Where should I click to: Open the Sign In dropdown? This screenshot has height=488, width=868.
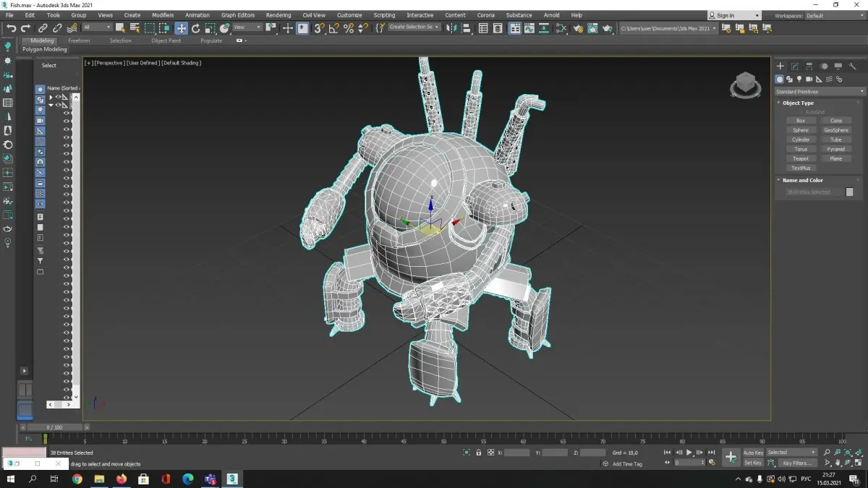pos(735,15)
